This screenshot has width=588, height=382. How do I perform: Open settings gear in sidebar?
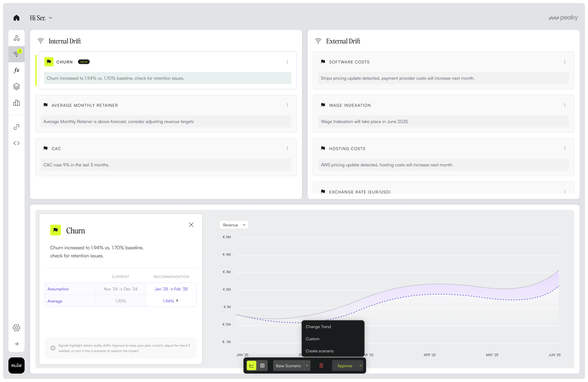pos(16,328)
